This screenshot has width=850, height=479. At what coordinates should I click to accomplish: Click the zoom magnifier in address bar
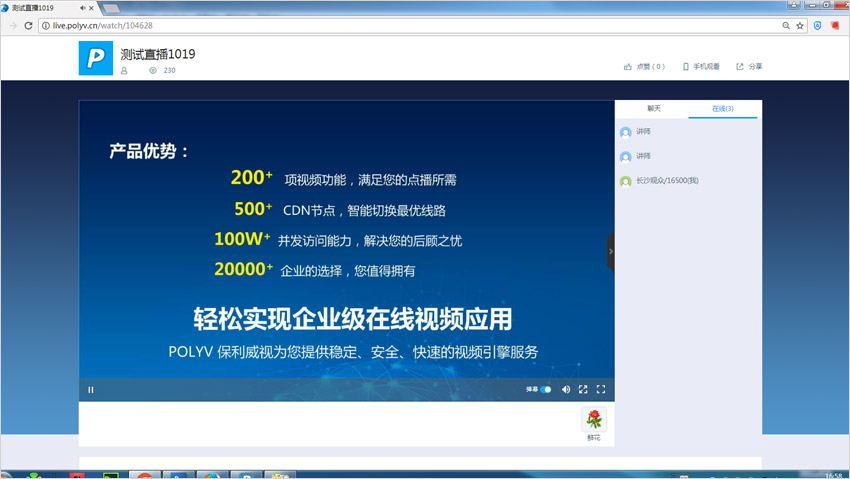(x=786, y=25)
